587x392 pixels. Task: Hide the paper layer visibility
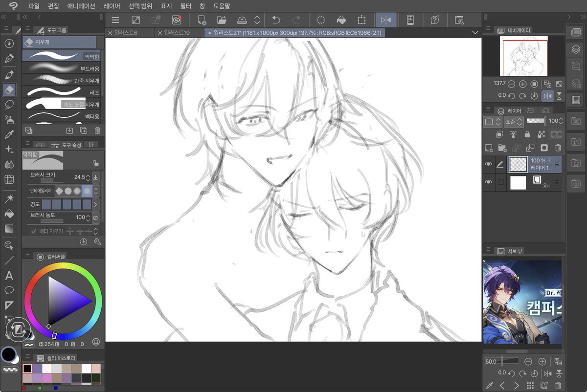click(x=488, y=182)
